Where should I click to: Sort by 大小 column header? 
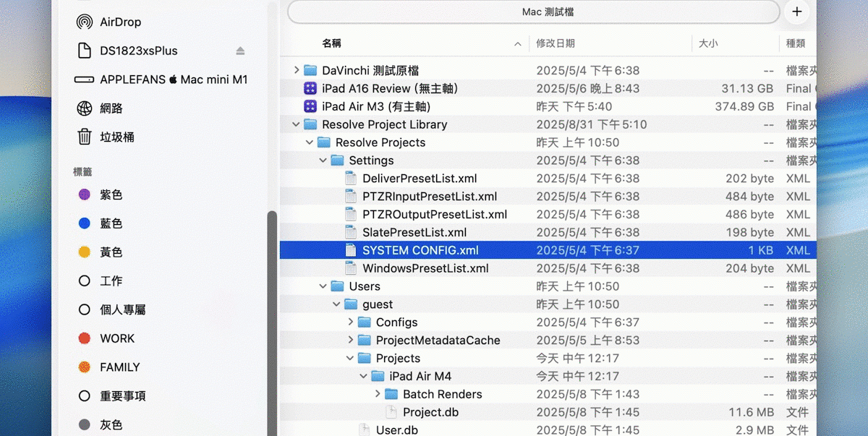pos(708,43)
